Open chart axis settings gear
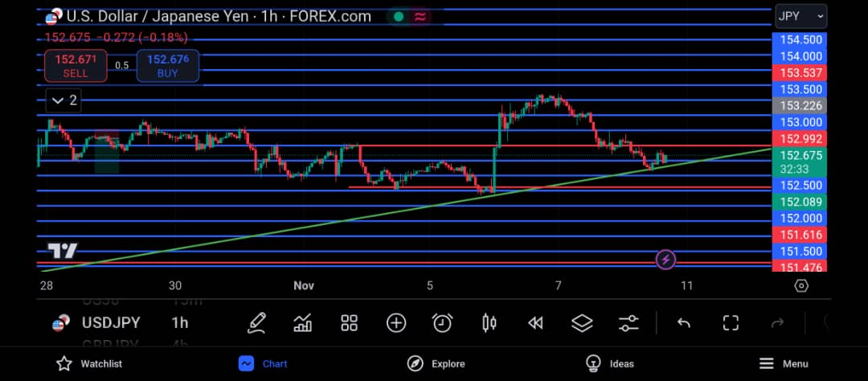The width and height of the screenshot is (868, 381). pos(801,286)
